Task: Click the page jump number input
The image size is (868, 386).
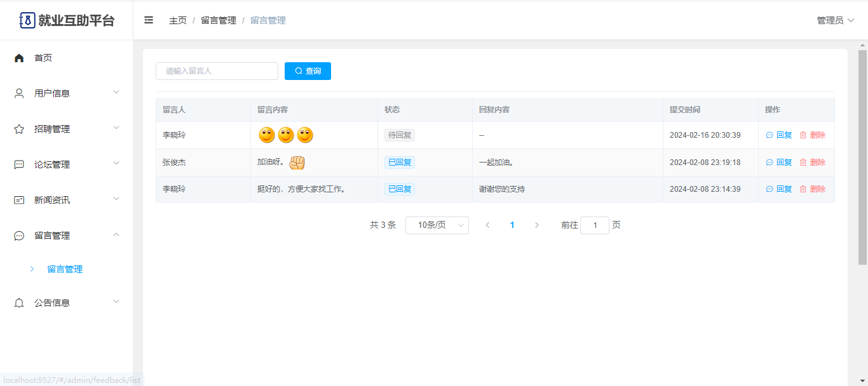Action: [595, 225]
